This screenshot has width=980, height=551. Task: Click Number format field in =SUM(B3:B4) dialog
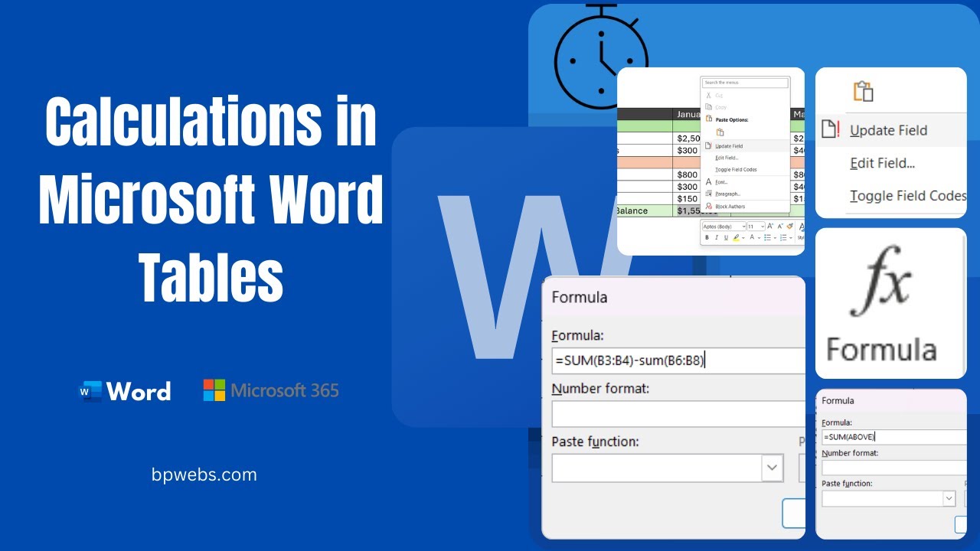678,414
